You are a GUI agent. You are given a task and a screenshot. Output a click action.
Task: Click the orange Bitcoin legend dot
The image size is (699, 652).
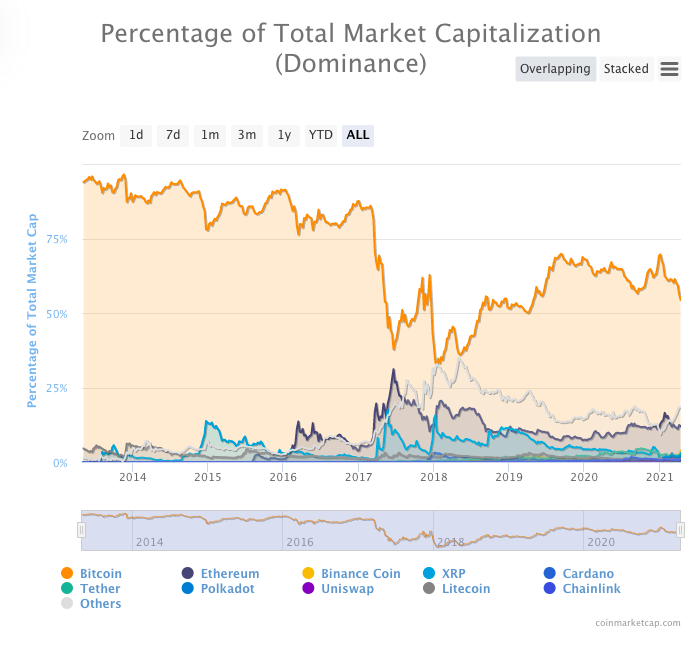pos(67,574)
